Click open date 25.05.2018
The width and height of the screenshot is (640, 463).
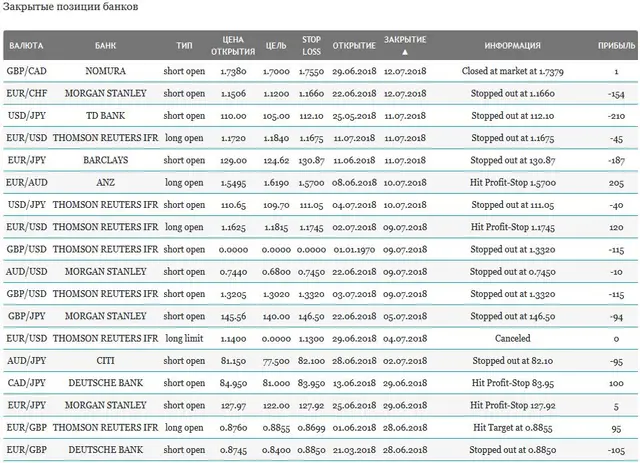[354, 116]
